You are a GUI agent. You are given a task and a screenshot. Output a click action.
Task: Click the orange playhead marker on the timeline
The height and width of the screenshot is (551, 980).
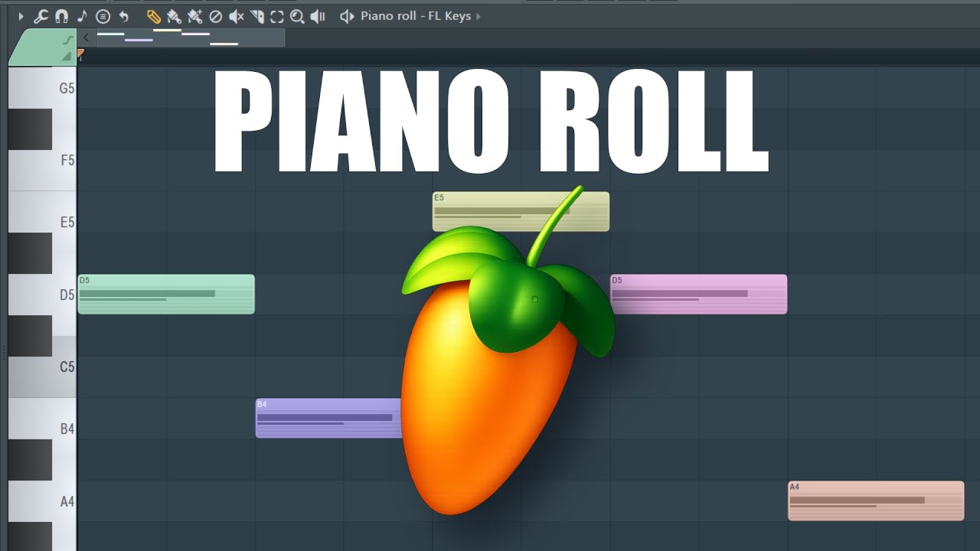[80, 54]
